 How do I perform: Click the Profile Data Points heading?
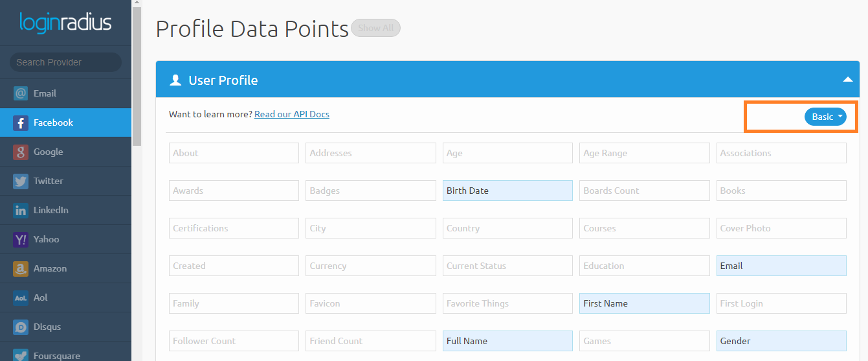pos(252,29)
